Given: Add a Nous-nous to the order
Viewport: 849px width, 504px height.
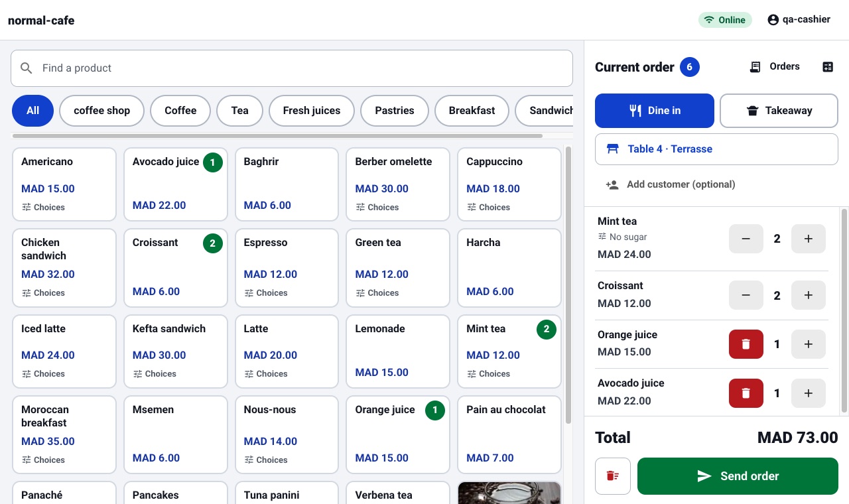Looking at the screenshot, I should tap(287, 435).
